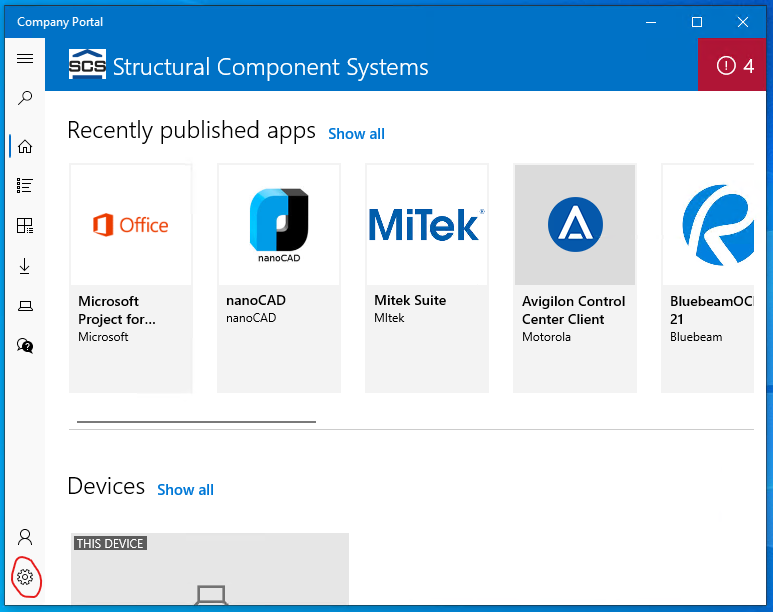The height and width of the screenshot is (612, 773).
Task: Open the Apps list icon in sidebar
Action: coord(25,186)
